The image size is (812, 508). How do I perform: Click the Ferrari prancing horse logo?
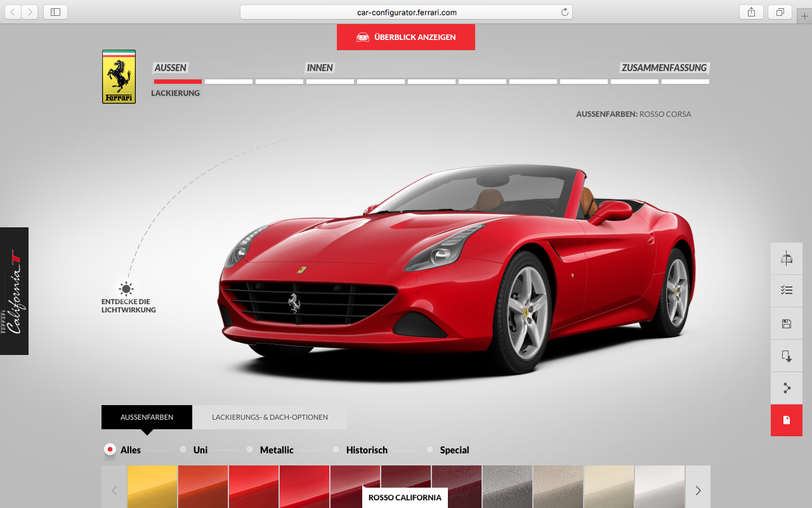pos(119,77)
